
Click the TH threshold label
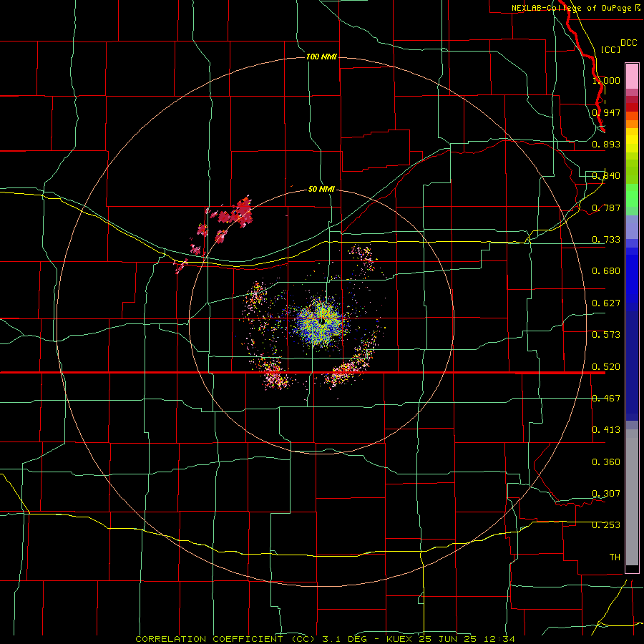click(615, 557)
